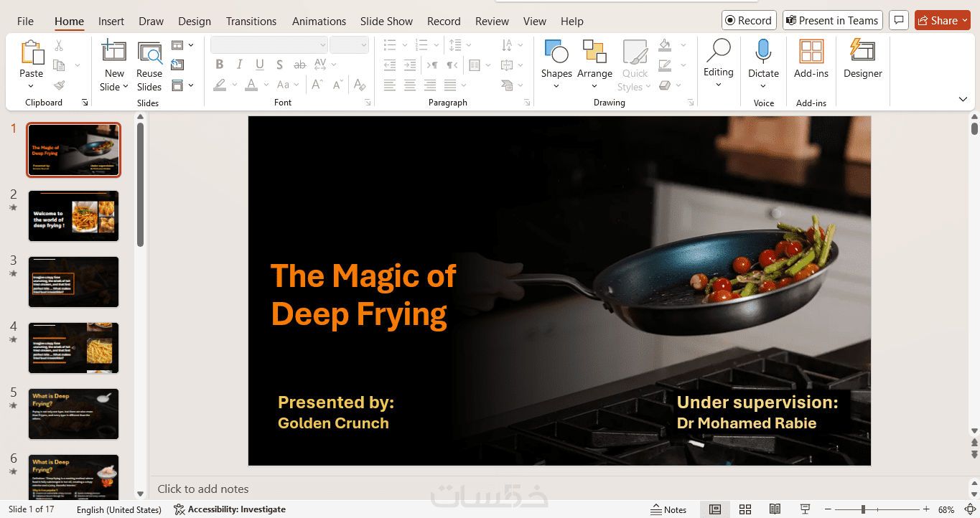
Task: Select slide 5 'What is Deep Frying?' thumbnail
Action: coord(73,414)
